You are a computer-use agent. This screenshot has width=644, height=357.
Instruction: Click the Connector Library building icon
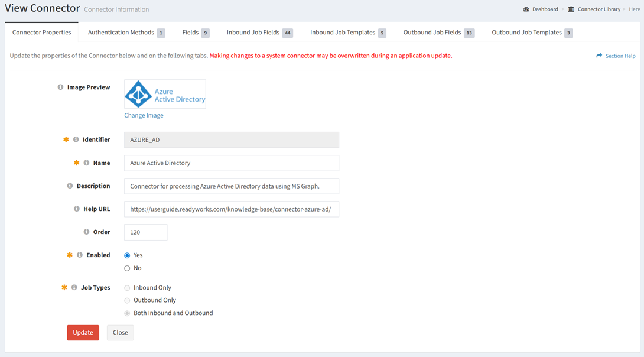pyautogui.click(x=571, y=9)
